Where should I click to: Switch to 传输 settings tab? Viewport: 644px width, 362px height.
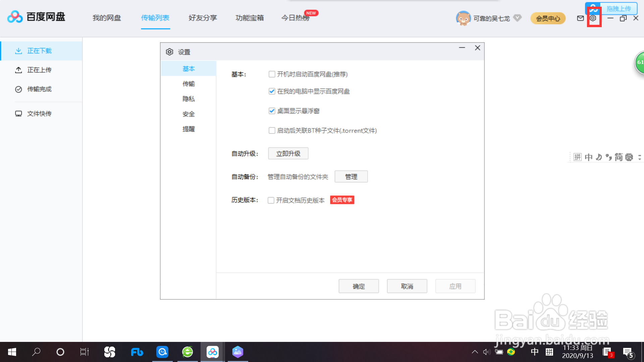pyautogui.click(x=189, y=84)
